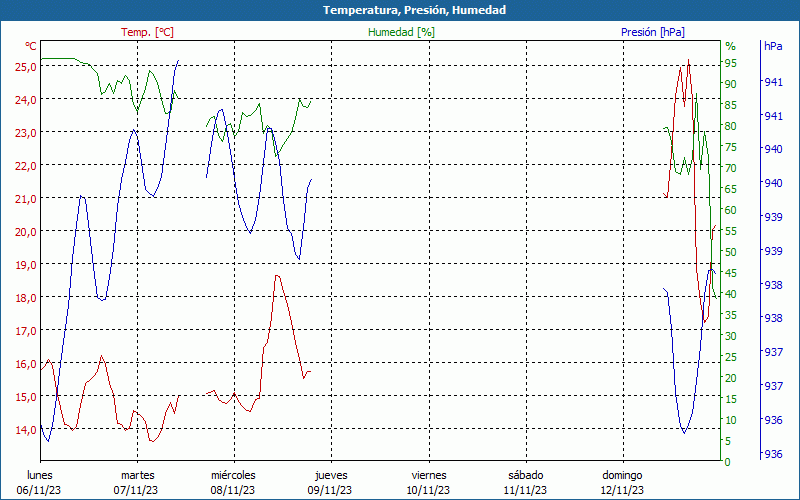800x500 pixels.
Task: Click the 30 humidity axis value
Action: click(x=731, y=336)
